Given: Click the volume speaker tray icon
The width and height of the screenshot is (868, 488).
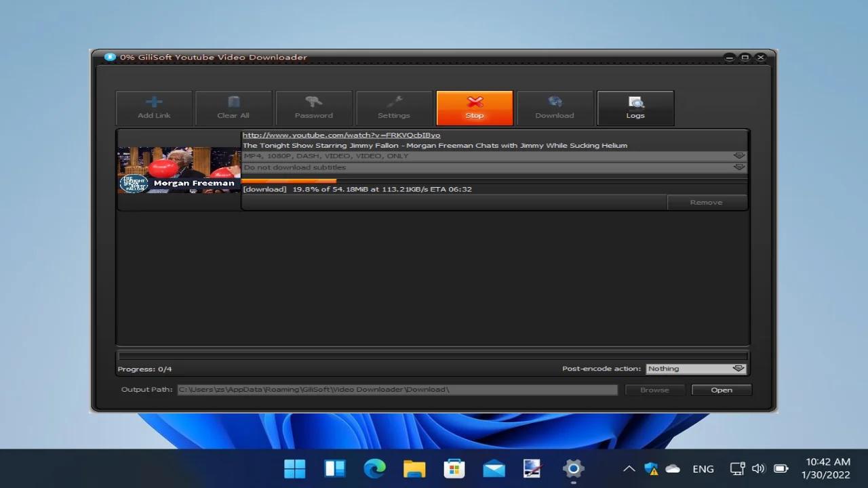Looking at the screenshot, I should pos(758,468).
